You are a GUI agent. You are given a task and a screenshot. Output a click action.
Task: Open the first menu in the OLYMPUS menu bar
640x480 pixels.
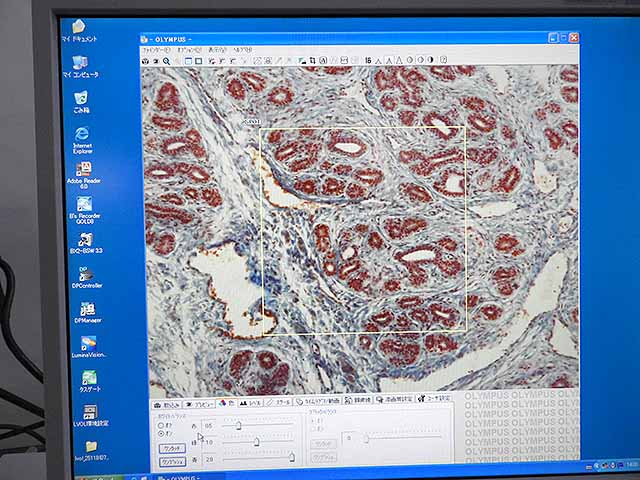click(156, 50)
